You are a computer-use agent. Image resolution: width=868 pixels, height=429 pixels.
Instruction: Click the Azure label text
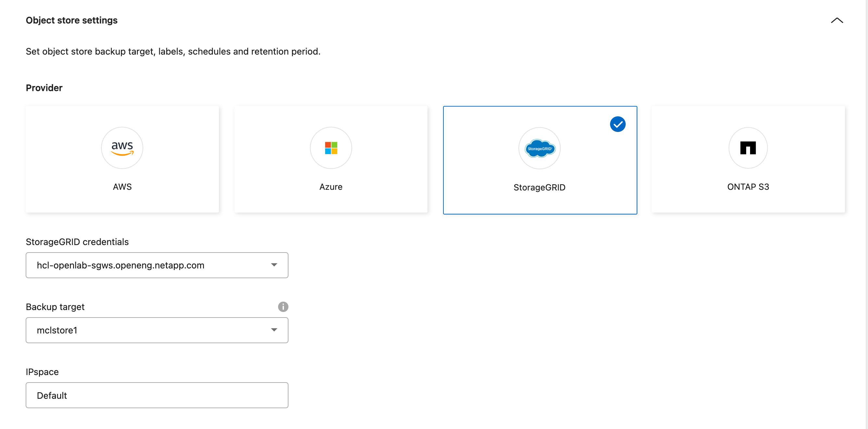(331, 187)
